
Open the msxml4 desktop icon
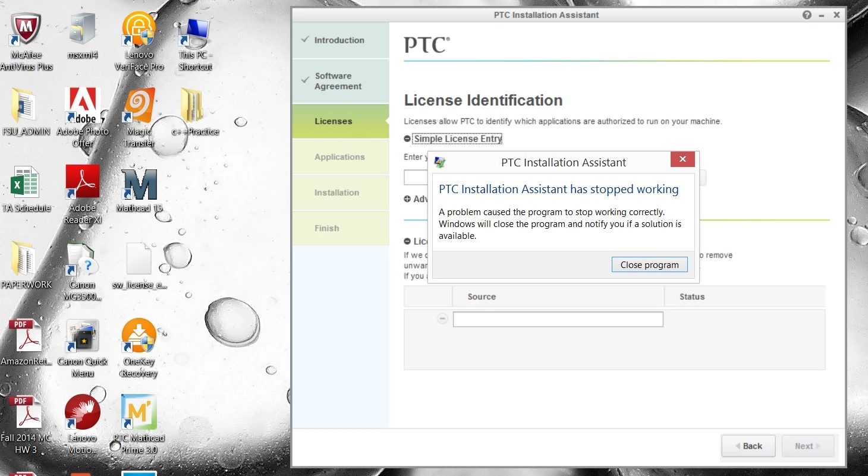(x=83, y=30)
